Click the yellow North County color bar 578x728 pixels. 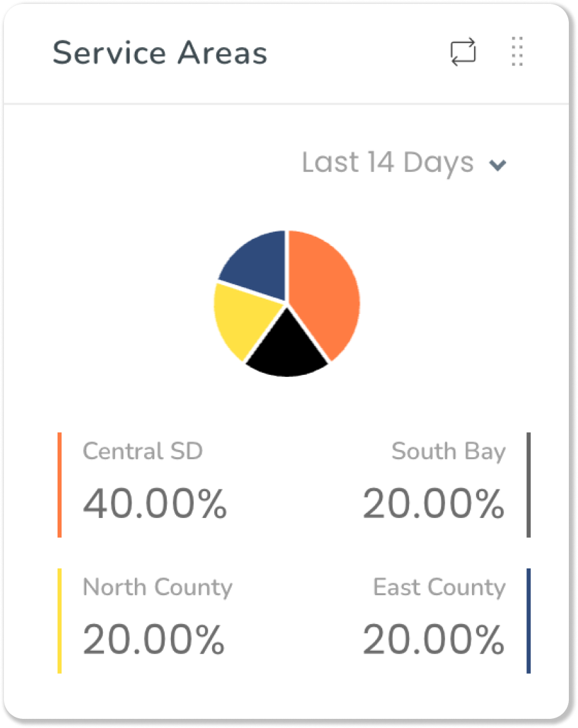(x=60, y=621)
